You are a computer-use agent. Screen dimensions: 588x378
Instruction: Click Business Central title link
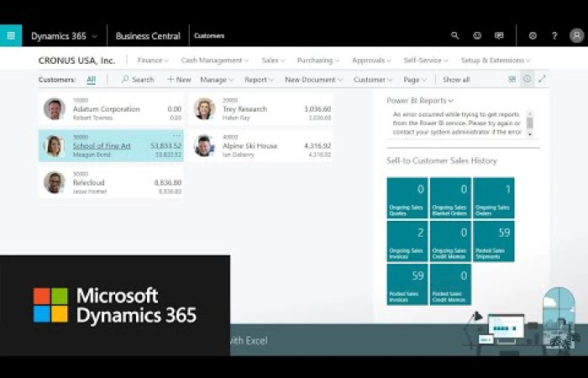point(148,36)
